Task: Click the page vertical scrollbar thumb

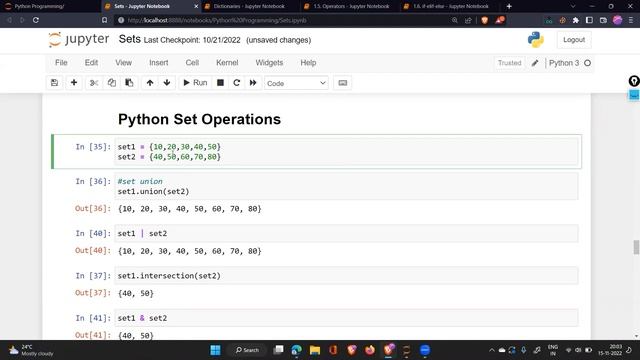Action: pyautogui.click(x=636, y=247)
